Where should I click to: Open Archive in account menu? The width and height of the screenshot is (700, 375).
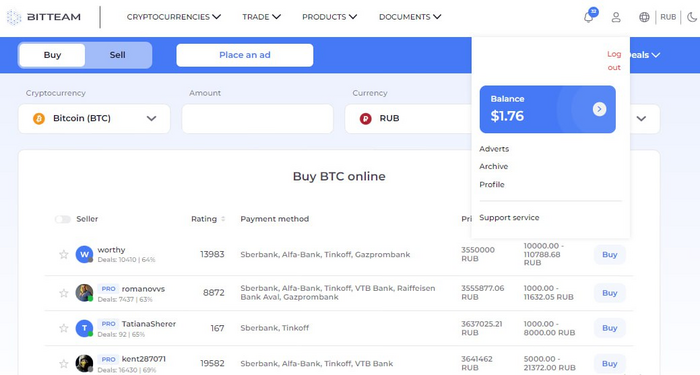(493, 167)
